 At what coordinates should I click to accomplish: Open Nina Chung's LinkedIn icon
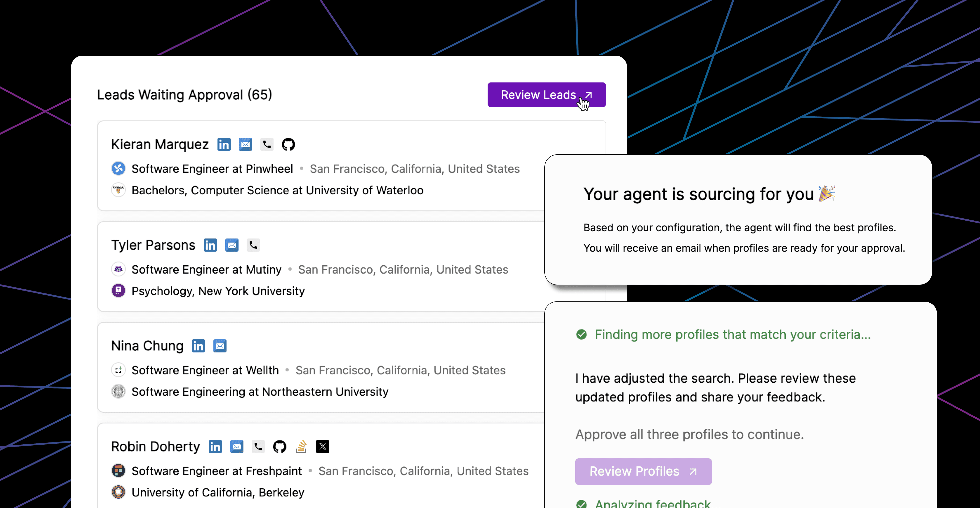198,346
